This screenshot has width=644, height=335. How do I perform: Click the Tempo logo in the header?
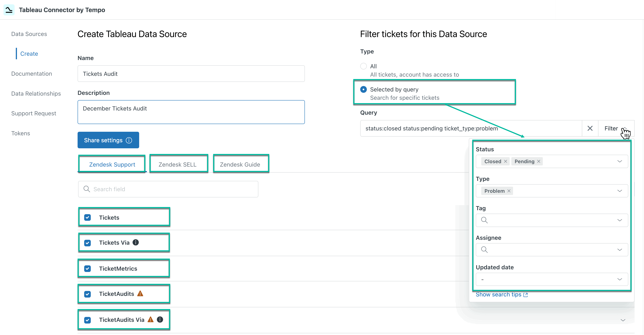click(9, 10)
